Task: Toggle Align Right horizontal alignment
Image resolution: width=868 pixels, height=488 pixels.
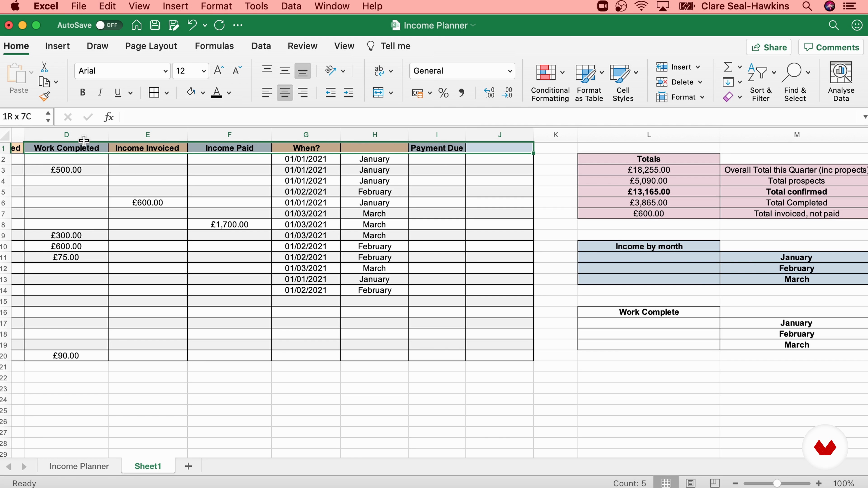Action: 303,92
